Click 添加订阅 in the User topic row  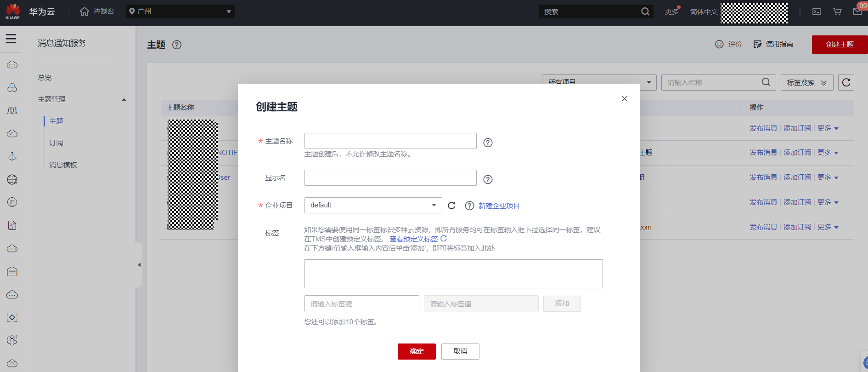[x=797, y=177]
